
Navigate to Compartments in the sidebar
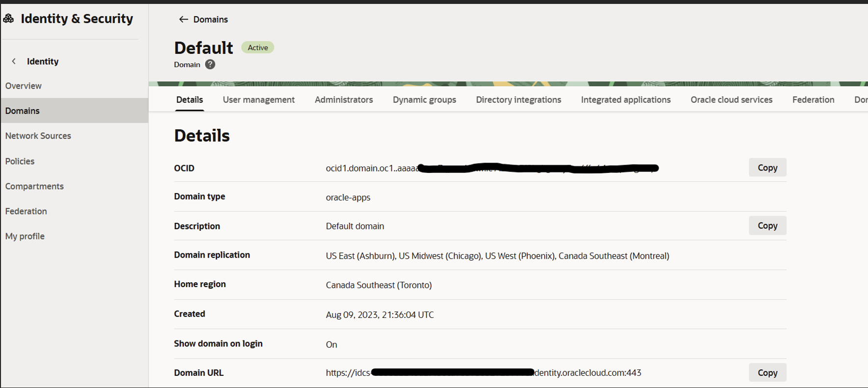34,186
